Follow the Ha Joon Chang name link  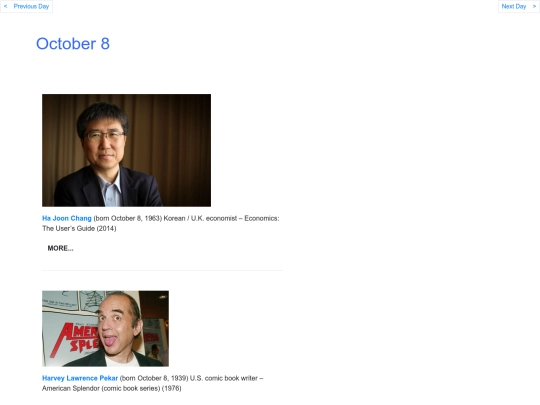66,218
